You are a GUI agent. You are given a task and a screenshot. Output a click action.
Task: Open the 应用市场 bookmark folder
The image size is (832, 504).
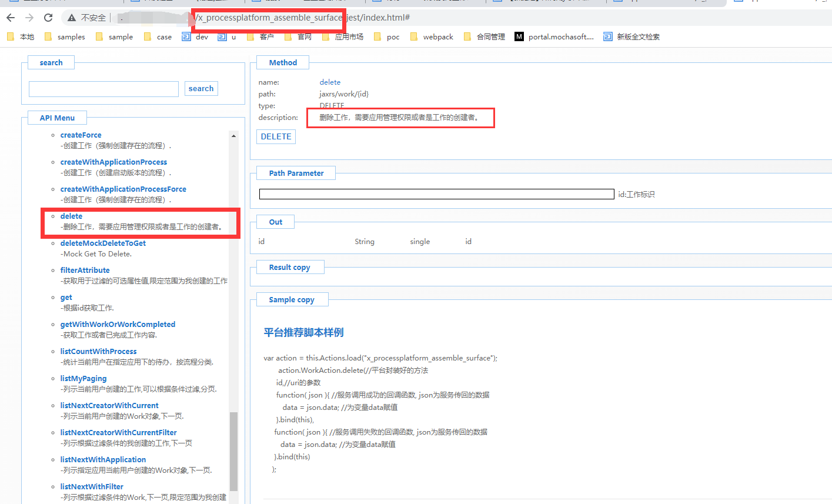342,36
